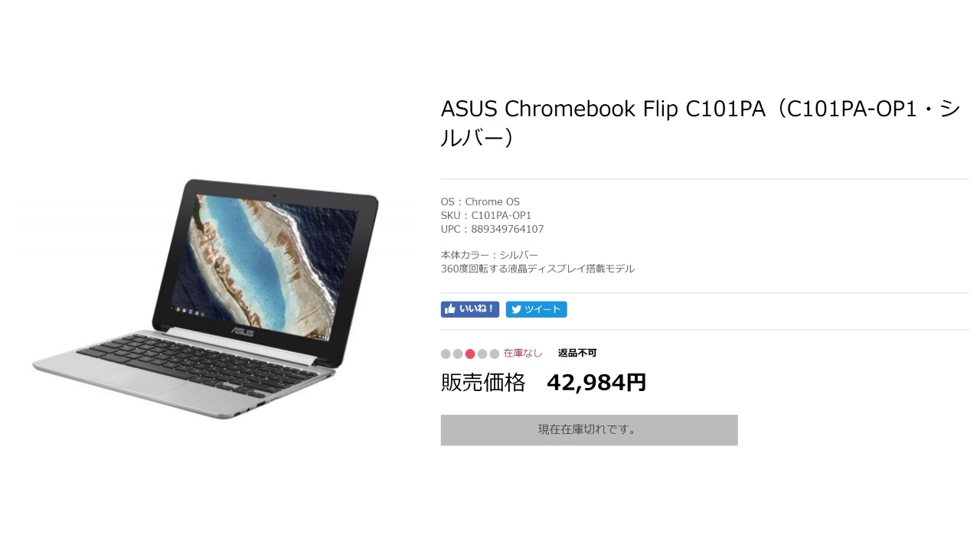980x551 pixels.
Task: Click the 360度回転する液晶ディスプレイ description line
Action: 537,269
